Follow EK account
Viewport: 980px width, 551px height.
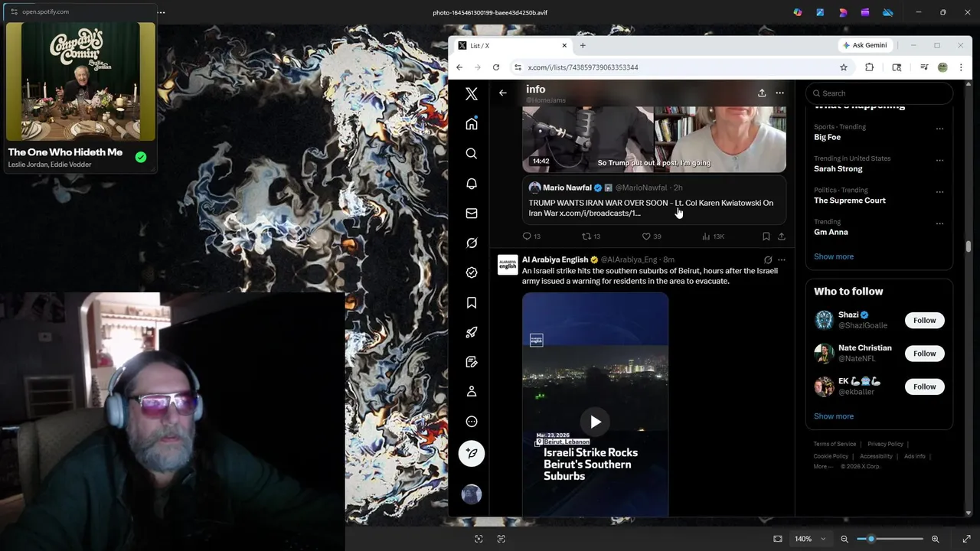click(924, 386)
